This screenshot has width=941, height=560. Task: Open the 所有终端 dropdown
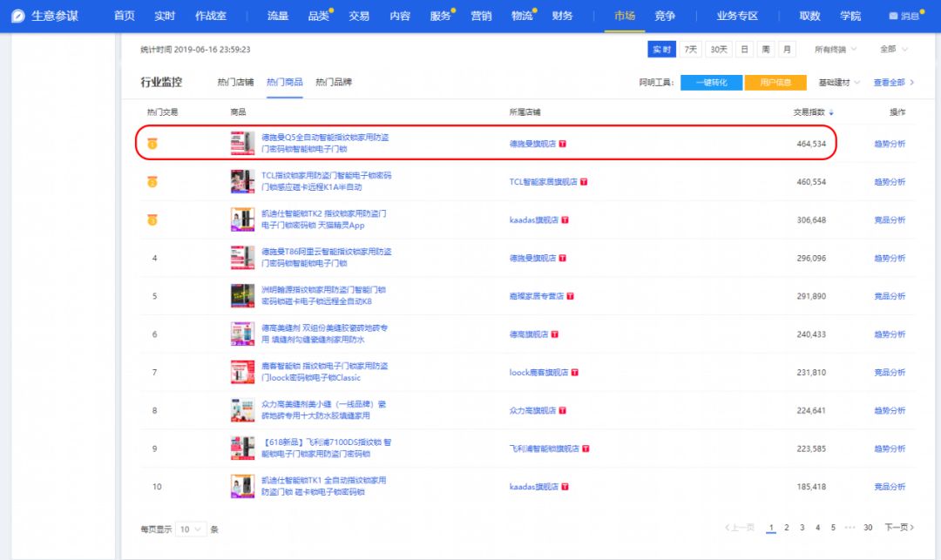(x=836, y=49)
